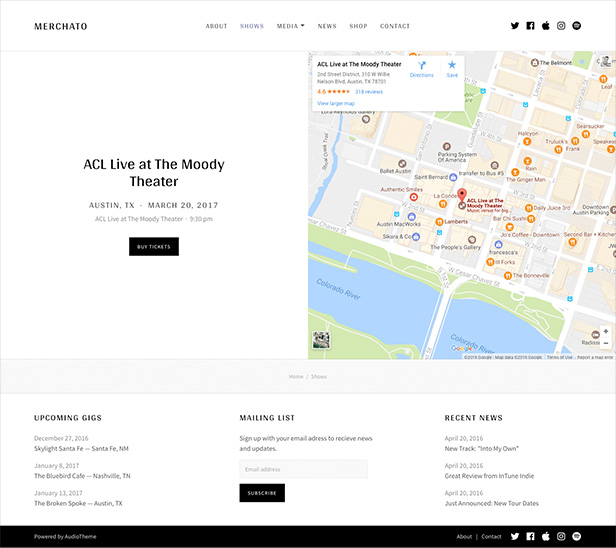Open the Facebook icon in footer bar
Image resolution: width=616 pixels, height=548 pixels.
(x=530, y=536)
